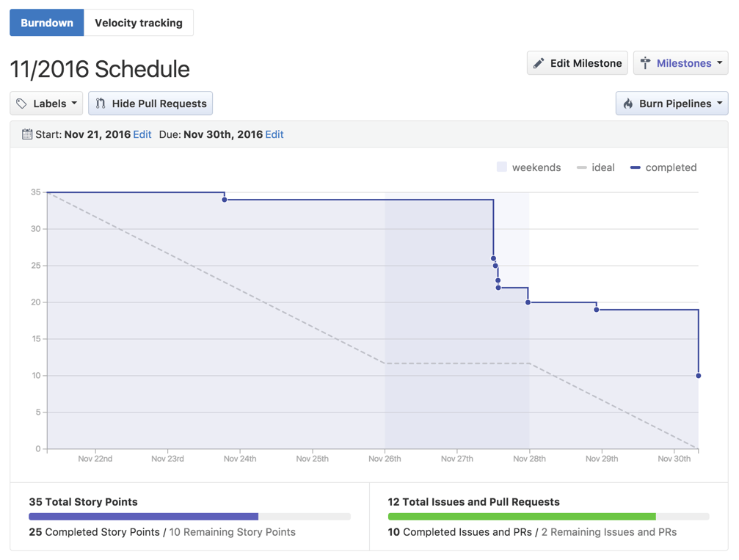The width and height of the screenshot is (739, 560).
Task: Click the pull request icon
Action: tap(101, 103)
